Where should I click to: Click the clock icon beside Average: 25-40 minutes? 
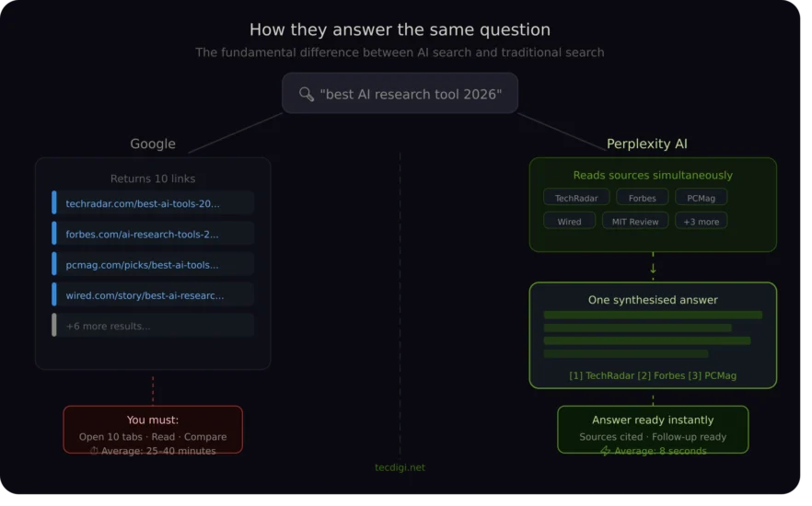click(94, 451)
